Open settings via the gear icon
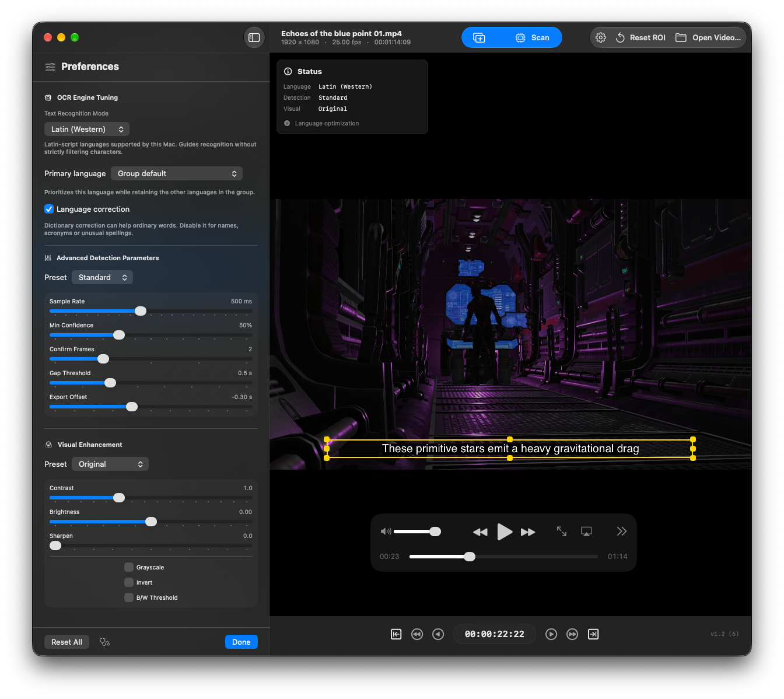784x699 pixels. [601, 37]
